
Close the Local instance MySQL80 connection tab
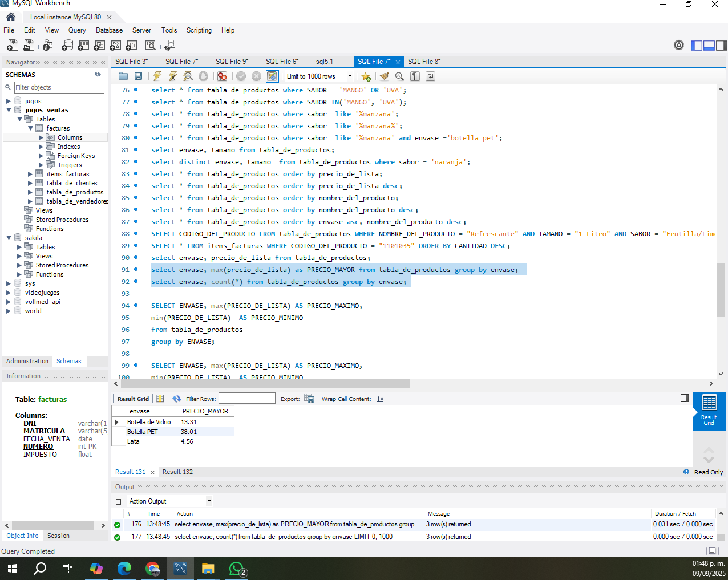[x=109, y=17]
